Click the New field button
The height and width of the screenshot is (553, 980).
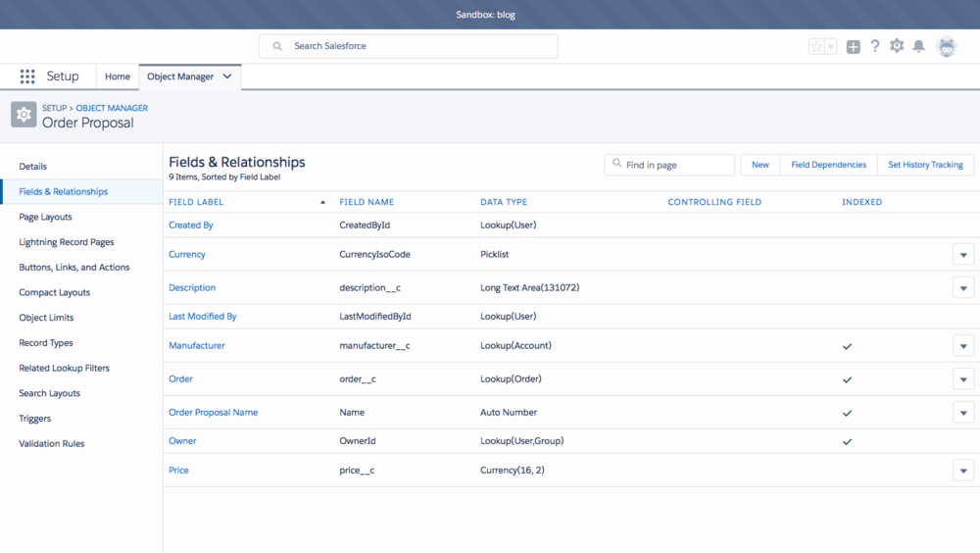pos(760,165)
